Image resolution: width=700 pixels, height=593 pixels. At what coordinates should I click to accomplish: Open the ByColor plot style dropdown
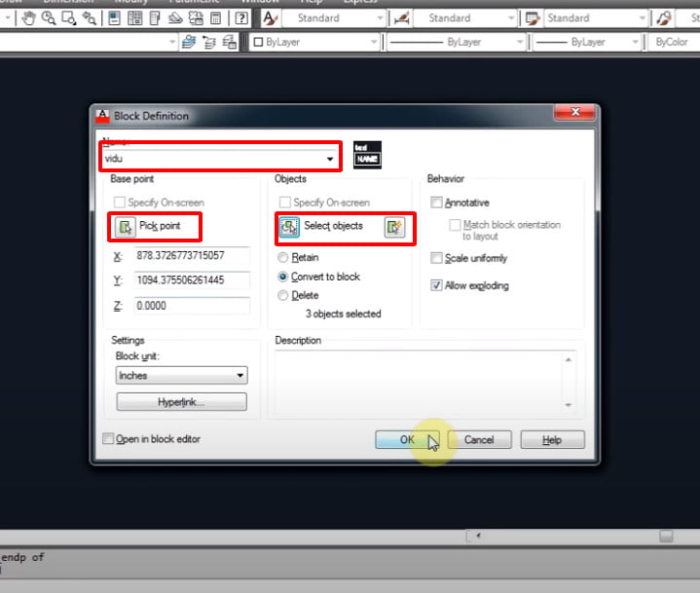click(x=674, y=42)
